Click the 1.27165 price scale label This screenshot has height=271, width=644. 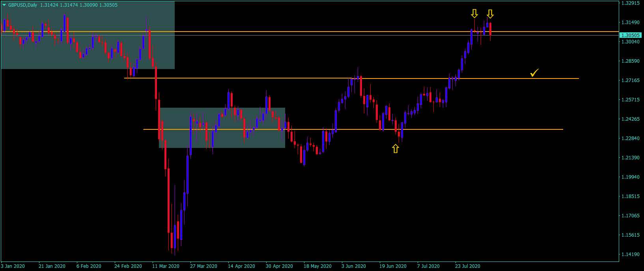(x=630, y=80)
